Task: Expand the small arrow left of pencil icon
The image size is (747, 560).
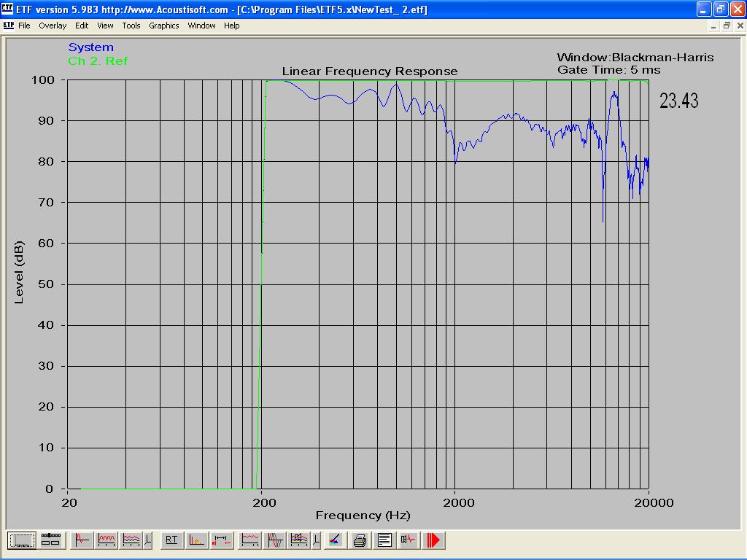Action: point(316,540)
